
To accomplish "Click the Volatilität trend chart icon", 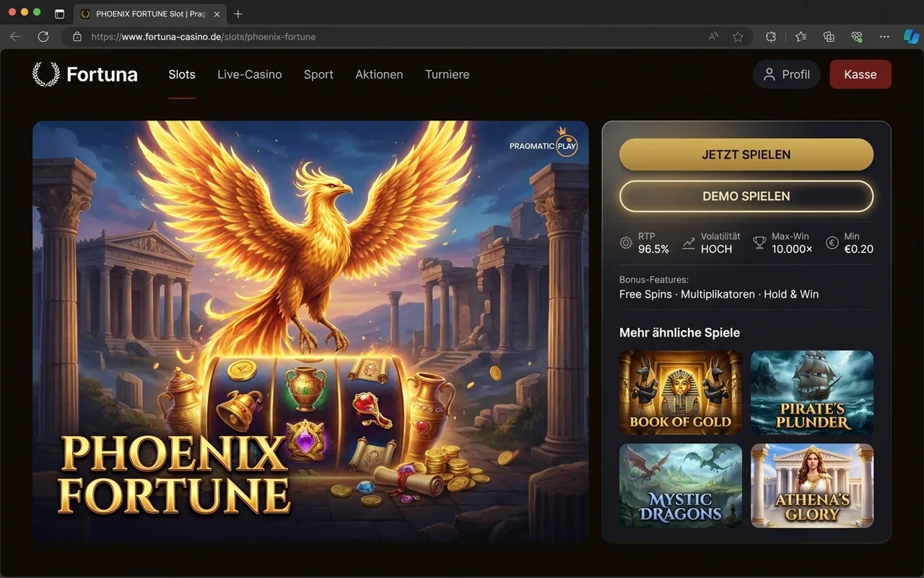I will [x=689, y=243].
